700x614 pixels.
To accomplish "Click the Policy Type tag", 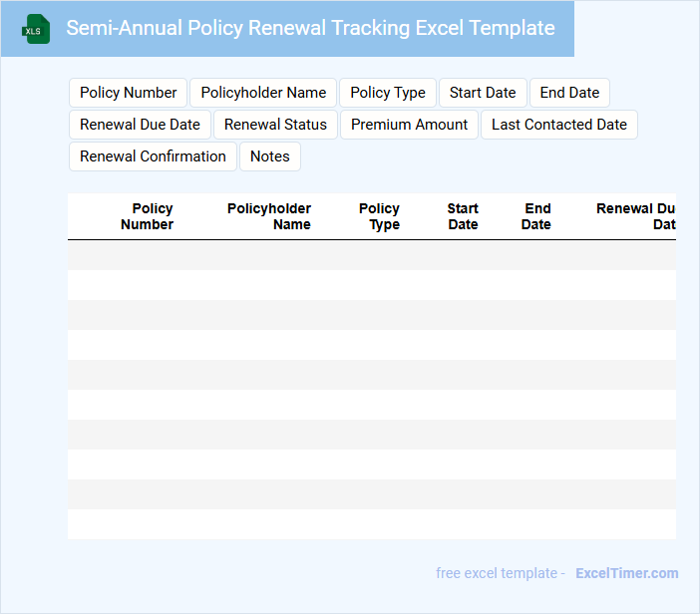I will [388, 93].
